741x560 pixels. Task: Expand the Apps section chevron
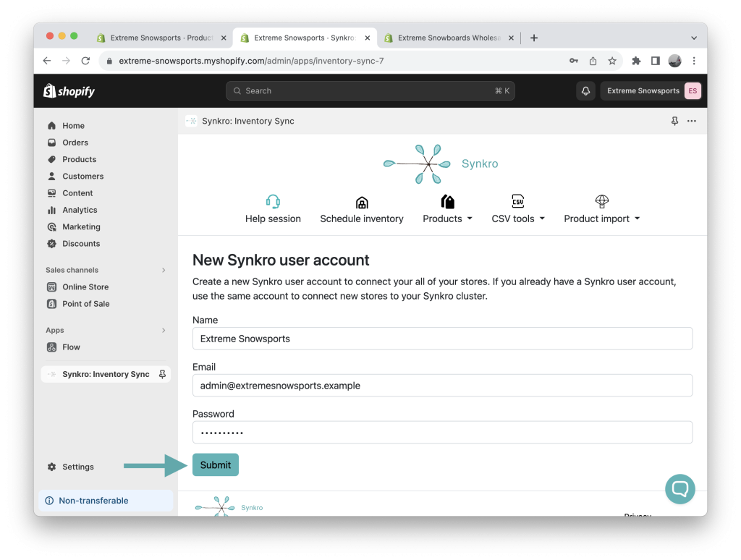[164, 331]
